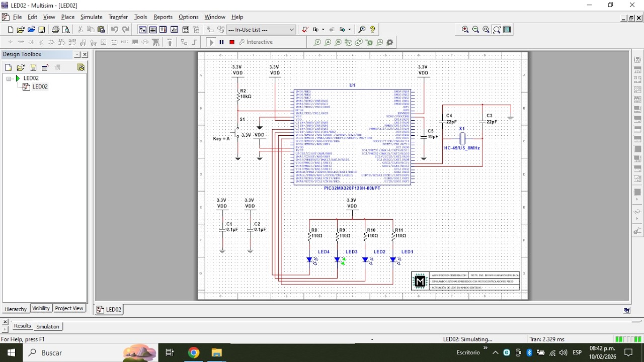644x362 pixels.
Task: Click the Electrical Rules Check icon
Action: click(305, 30)
